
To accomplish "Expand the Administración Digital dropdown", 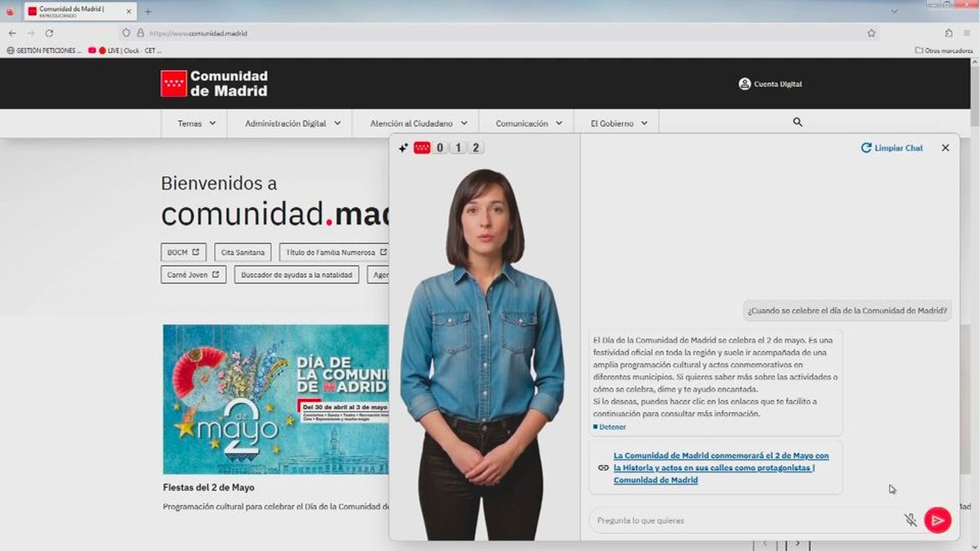I will (293, 123).
